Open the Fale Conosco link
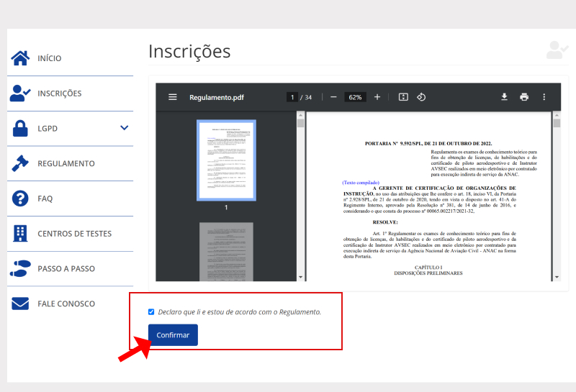This screenshot has width=576, height=392. tap(66, 304)
